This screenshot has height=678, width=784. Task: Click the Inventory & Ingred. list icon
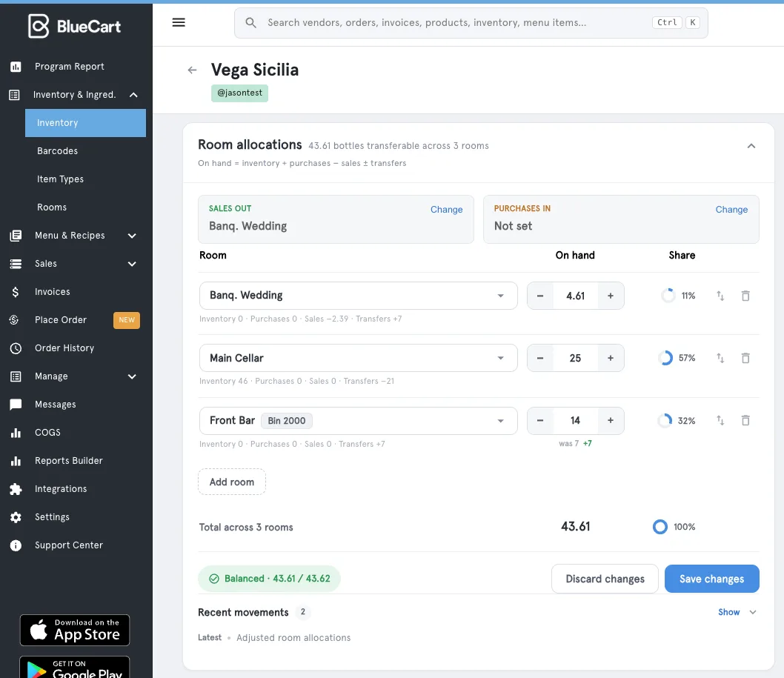[15, 95]
